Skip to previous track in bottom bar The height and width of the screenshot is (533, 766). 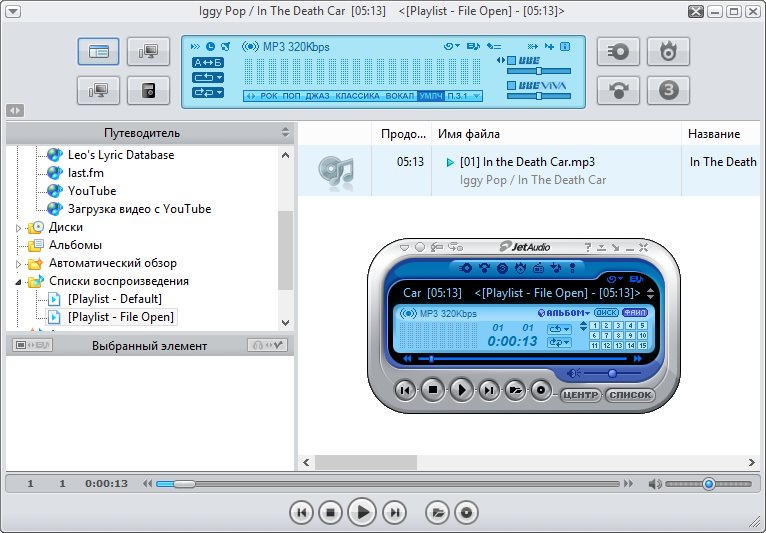301,512
